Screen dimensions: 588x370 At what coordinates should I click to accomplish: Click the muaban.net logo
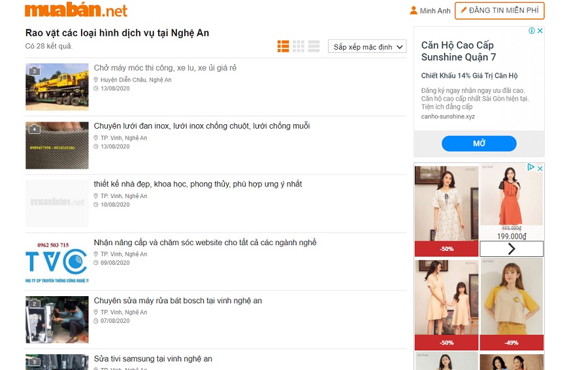[x=76, y=10]
